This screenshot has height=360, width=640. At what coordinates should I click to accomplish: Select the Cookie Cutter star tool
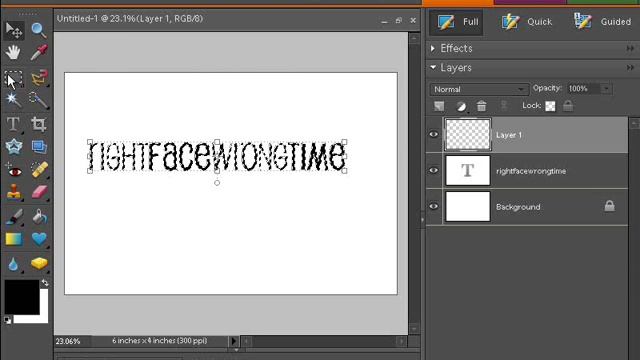pyautogui.click(x=13, y=147)
